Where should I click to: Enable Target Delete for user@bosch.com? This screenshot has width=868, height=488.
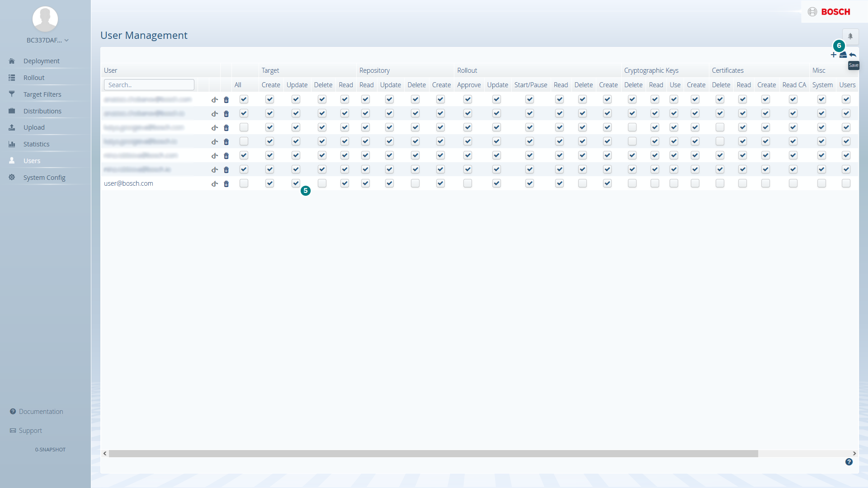pyautogui.click(x=322, y=183)
